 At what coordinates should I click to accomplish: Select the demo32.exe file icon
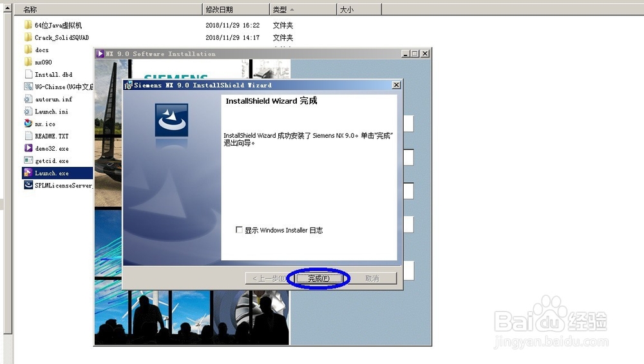(28, 148)
